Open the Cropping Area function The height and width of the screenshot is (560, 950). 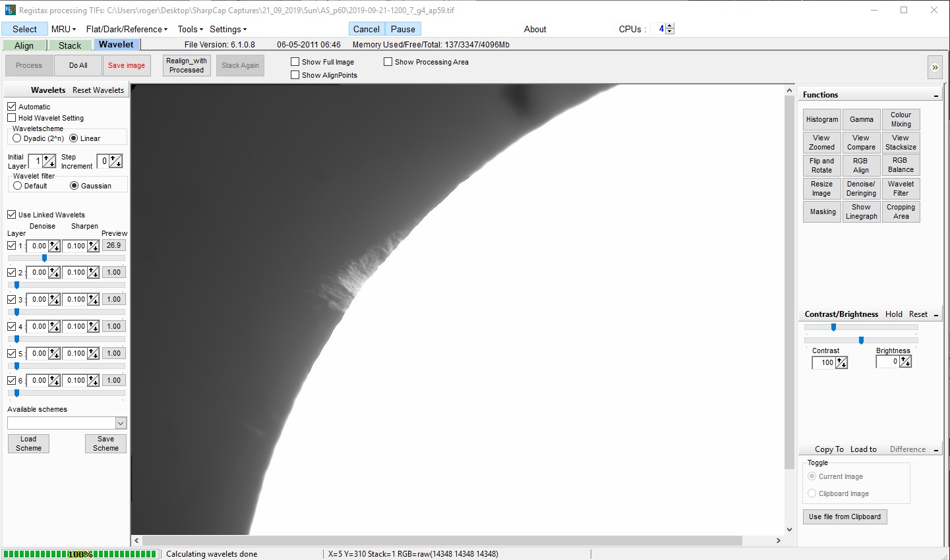pos(901,211)
